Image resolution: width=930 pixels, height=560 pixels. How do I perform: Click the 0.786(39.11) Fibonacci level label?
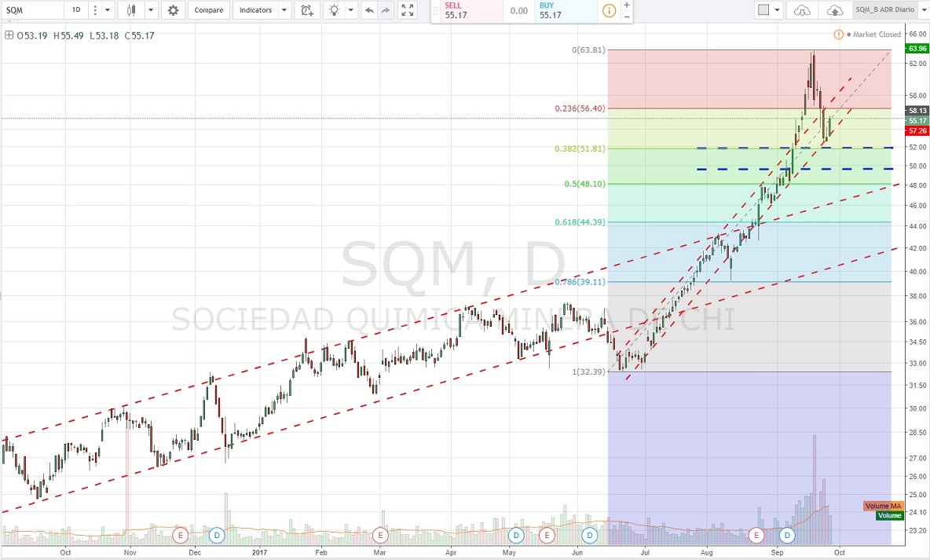(580, 283)
